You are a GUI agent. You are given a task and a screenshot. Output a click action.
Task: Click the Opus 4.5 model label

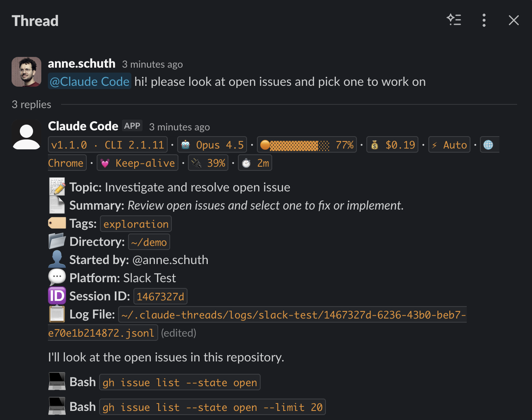tap(220, 145)
